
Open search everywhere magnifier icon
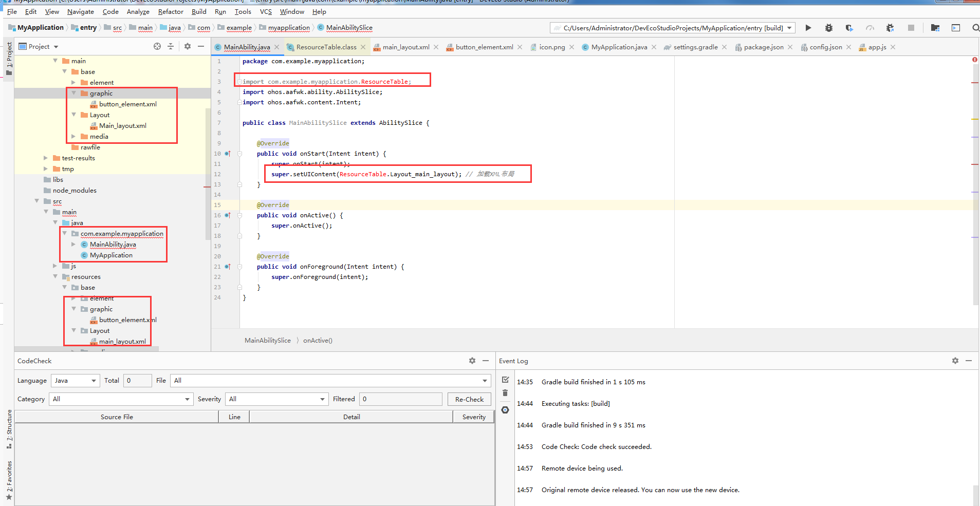(975, 28)
